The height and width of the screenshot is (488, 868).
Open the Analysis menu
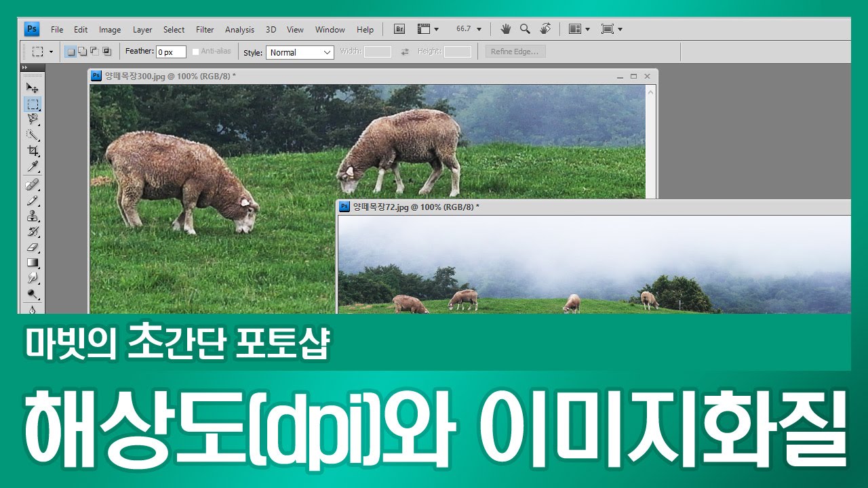(x=239, y=30)
